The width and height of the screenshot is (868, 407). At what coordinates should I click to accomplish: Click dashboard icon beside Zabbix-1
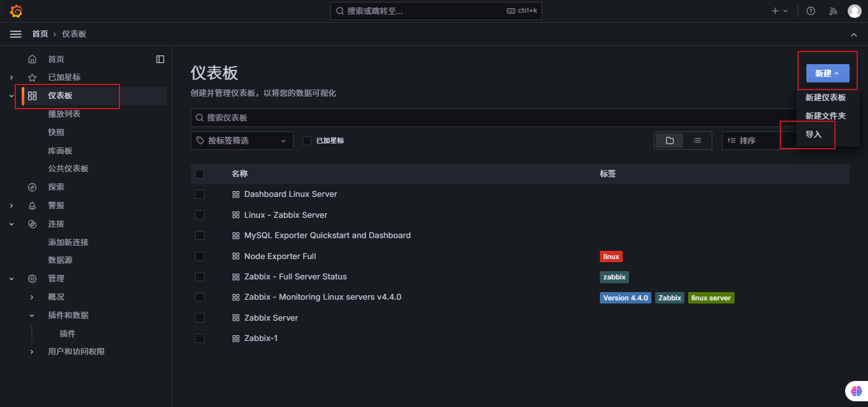tap(236, 338)
